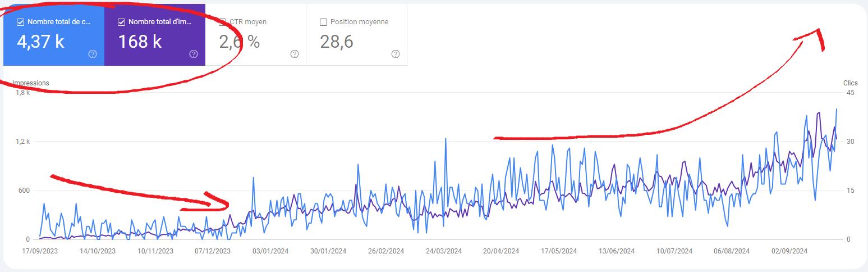Screen dimensions: 868x272
Task: Click the 13/06/2024 date axis label
Action: pyautogui.click(x=617, y=251)
